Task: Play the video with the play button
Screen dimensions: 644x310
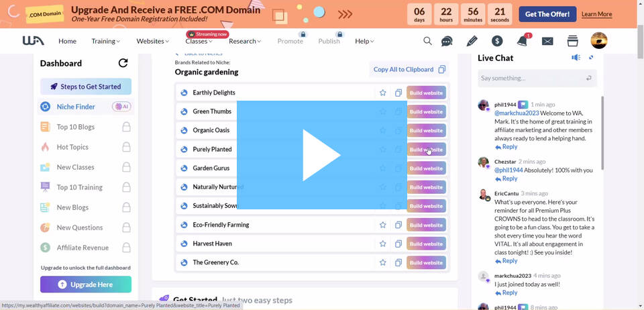Action: point(321,155)
